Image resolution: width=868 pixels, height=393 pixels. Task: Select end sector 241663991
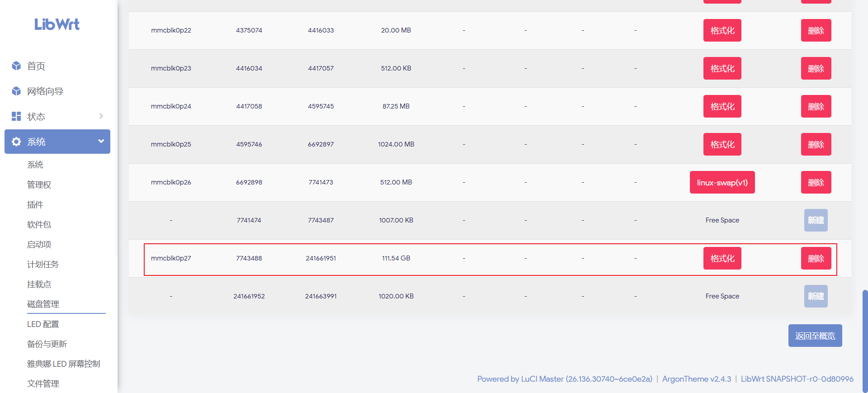click(x=321, y=296)
